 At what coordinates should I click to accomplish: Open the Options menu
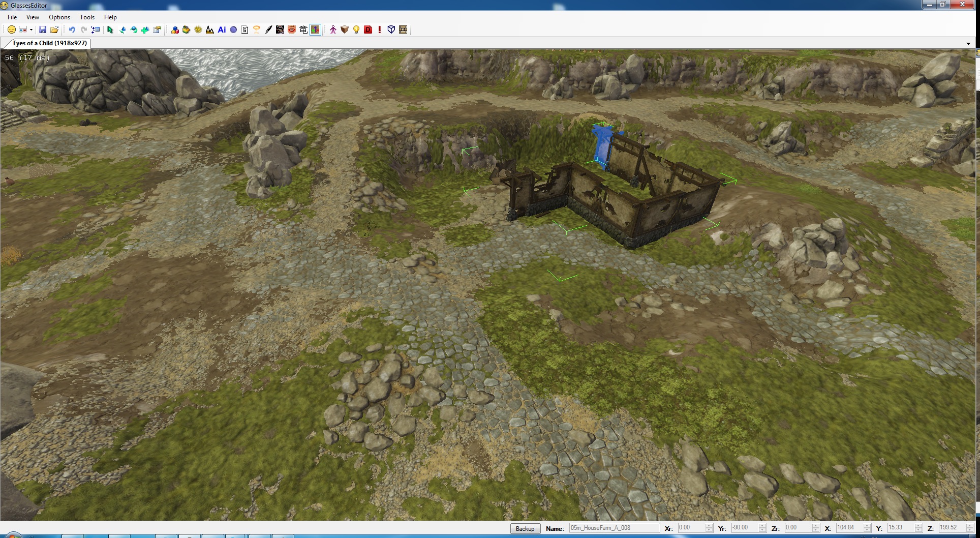pos(59,17)
